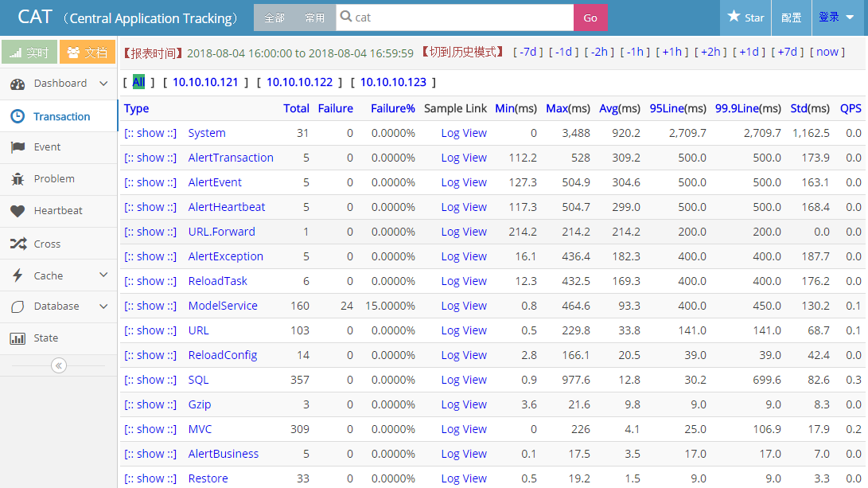
Task: Switch to 切到历史模式 history mode
Action: [x=463, y=52]
